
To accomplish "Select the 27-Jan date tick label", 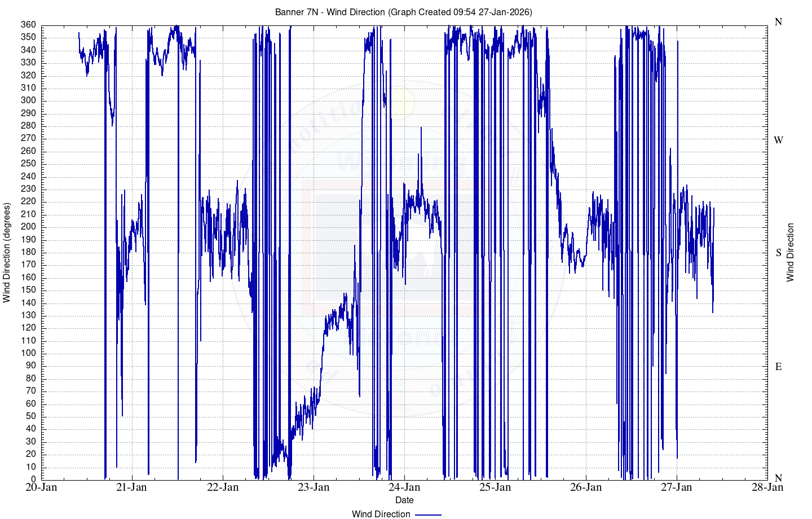I will pyautogui.click(x=676, y=487).
